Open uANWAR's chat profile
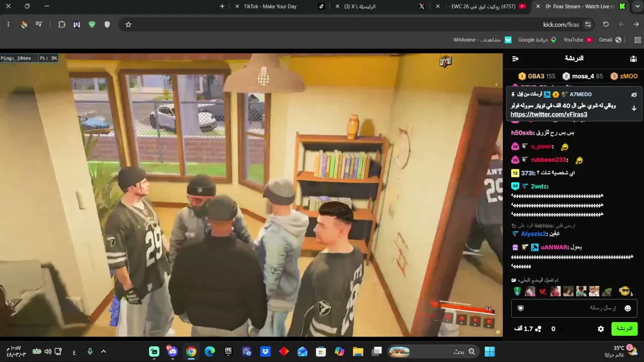The image size is (644, 362). pos(554,247)
